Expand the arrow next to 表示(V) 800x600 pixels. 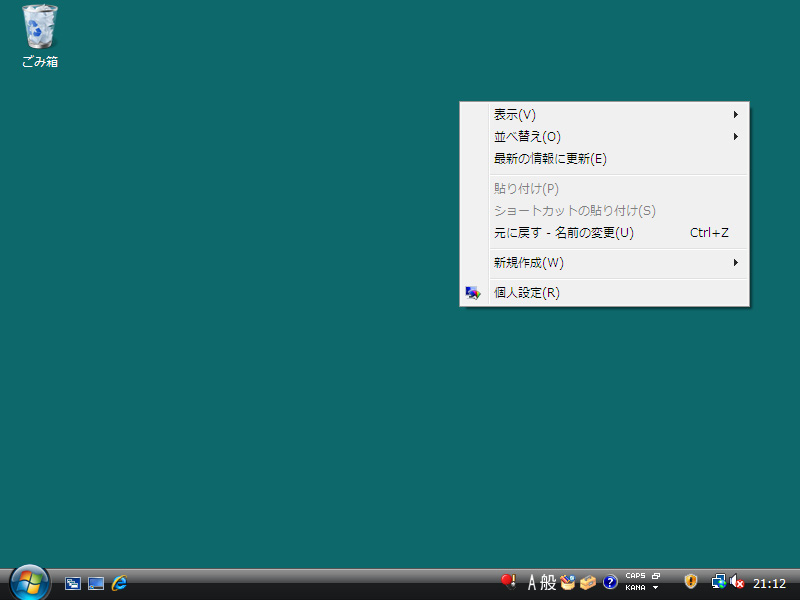[736, 115]
